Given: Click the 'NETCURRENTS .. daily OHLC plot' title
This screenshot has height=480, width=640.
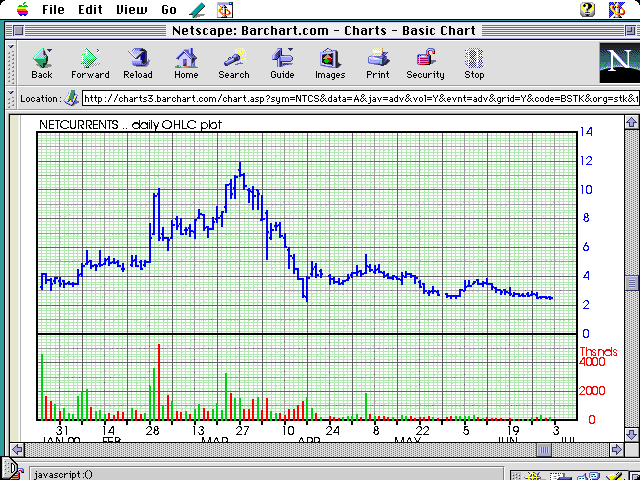Looking at the screenshot, I should click(x=130, y=124).
